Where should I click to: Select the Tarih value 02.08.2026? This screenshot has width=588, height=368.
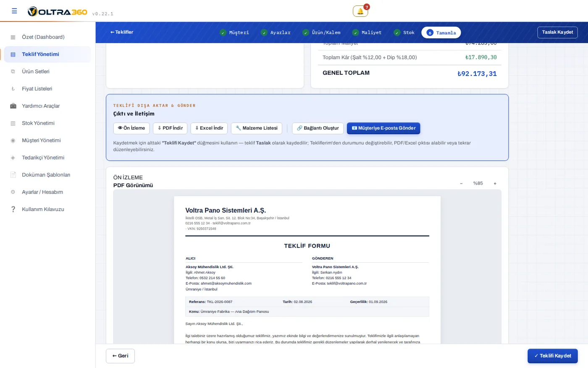click(303, 302)
